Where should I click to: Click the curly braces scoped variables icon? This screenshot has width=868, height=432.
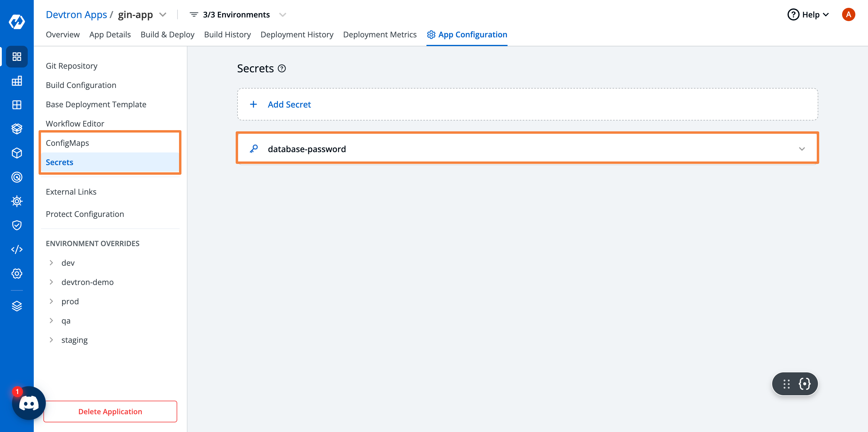(x=805, y=384)
